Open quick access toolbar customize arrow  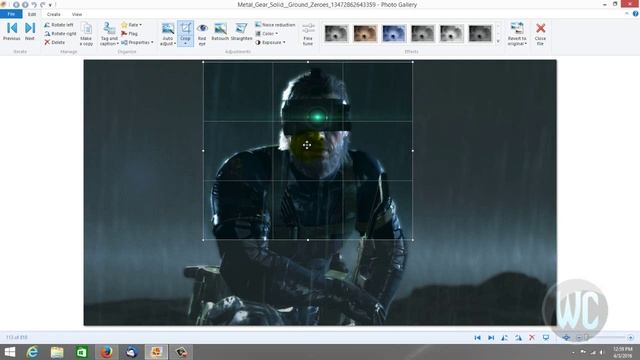coord(51,5)
